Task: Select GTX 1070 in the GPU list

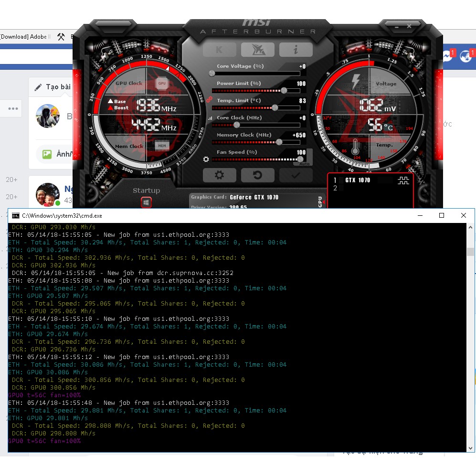Action: (x=358, y=180)
